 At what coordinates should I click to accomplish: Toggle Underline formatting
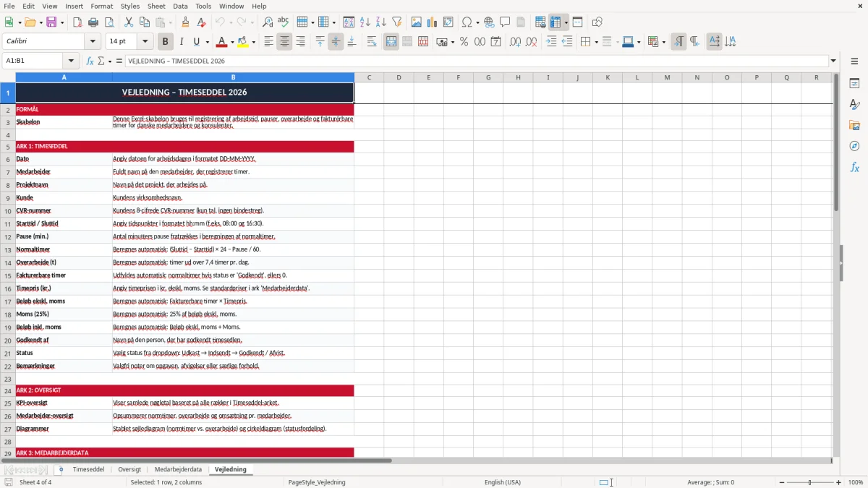[197, 42]
